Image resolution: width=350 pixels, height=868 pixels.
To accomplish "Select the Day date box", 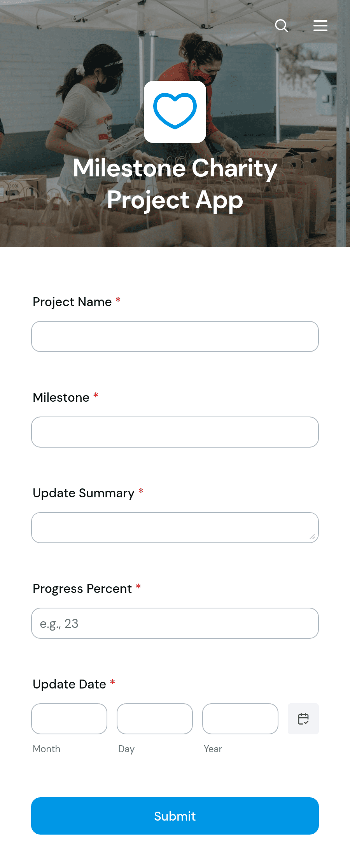I will click(x=155, y=719).
